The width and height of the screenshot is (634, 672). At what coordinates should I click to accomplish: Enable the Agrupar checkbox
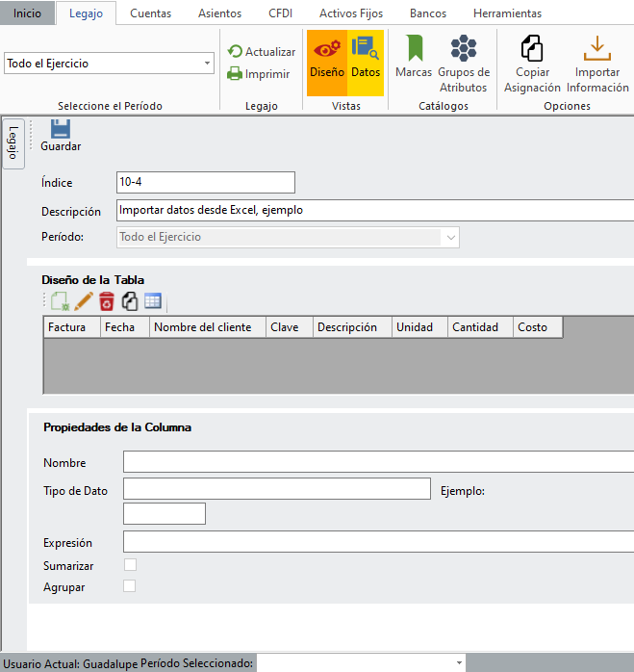(x=130, y=586)
